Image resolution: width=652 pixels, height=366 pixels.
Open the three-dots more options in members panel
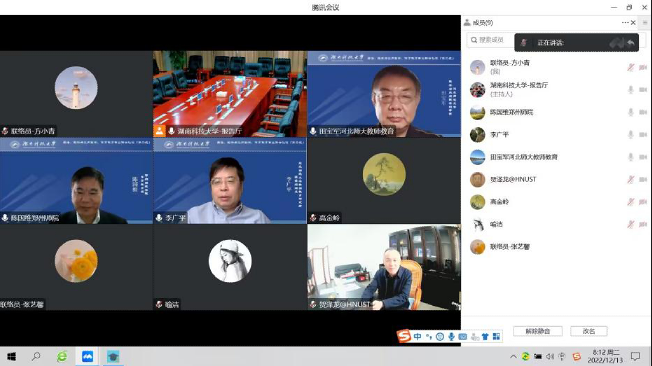click(x=625, y=22)
